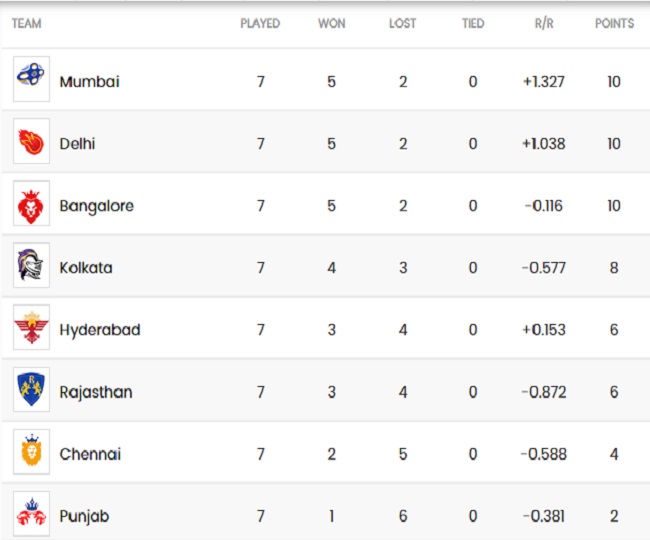
Task: Sort table by POINTS column header
Action: pos(614,23)
